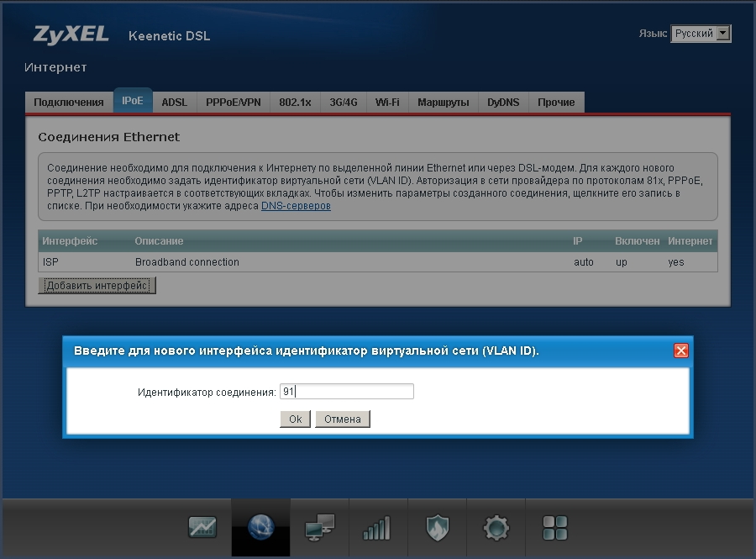Switch to the Подключения tab
This screenshot has width=756, height=559.
[x=69, y=103]
